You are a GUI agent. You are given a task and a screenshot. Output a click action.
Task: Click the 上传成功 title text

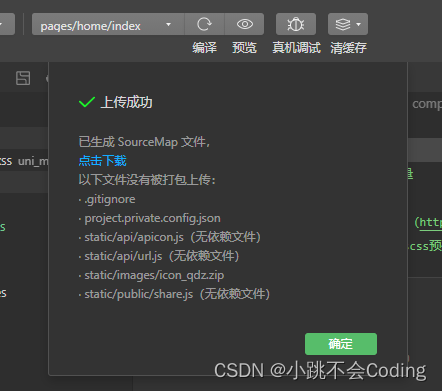(126, 102)
